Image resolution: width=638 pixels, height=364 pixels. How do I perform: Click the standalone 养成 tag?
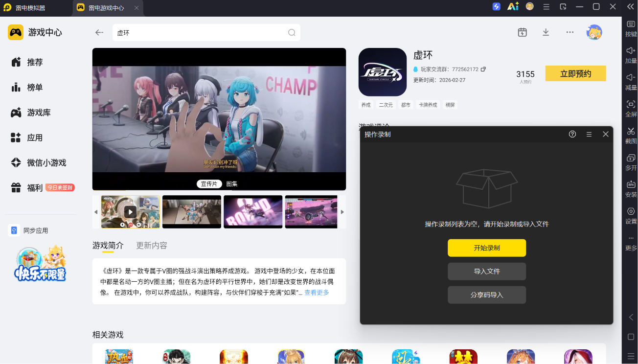point(366,105)
